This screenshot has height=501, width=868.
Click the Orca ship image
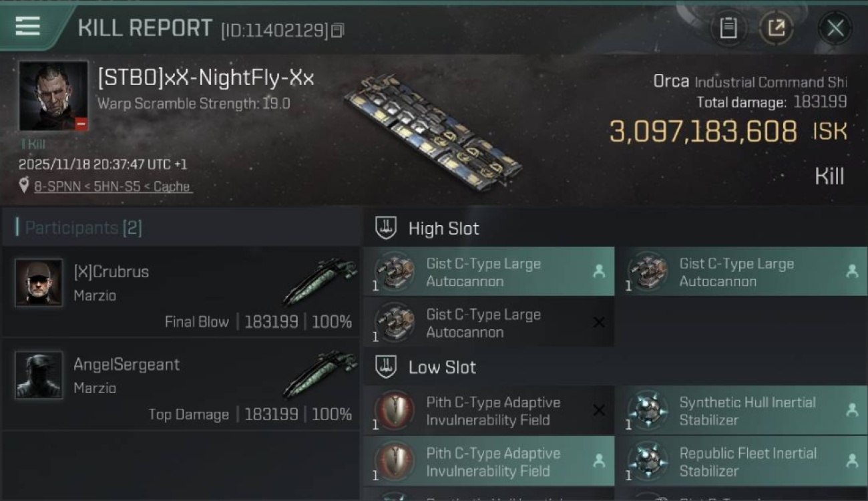[x=433, y=132]
